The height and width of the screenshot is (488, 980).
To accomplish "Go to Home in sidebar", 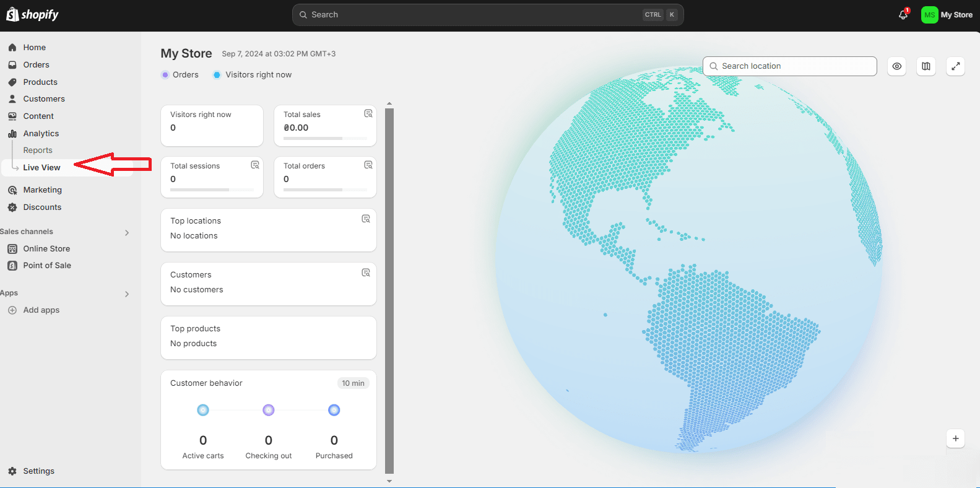I will click(x=35, y=47).
